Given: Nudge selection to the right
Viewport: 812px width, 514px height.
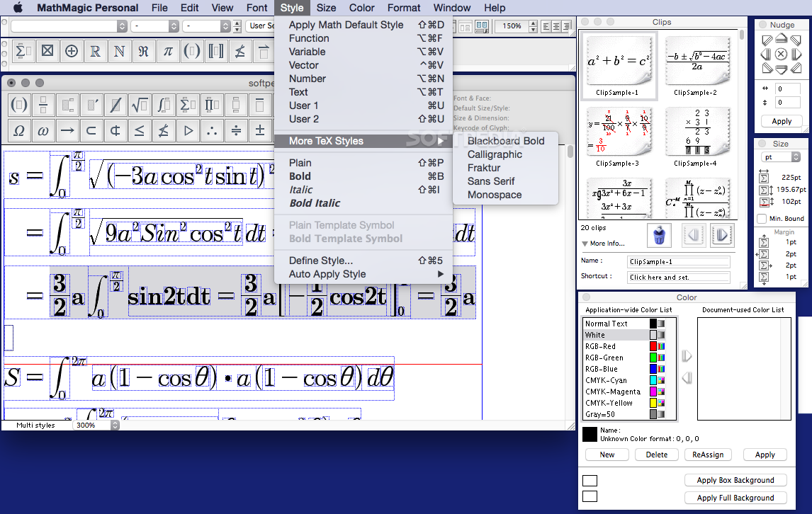Looking at the screenshot, I should [796, 54].
